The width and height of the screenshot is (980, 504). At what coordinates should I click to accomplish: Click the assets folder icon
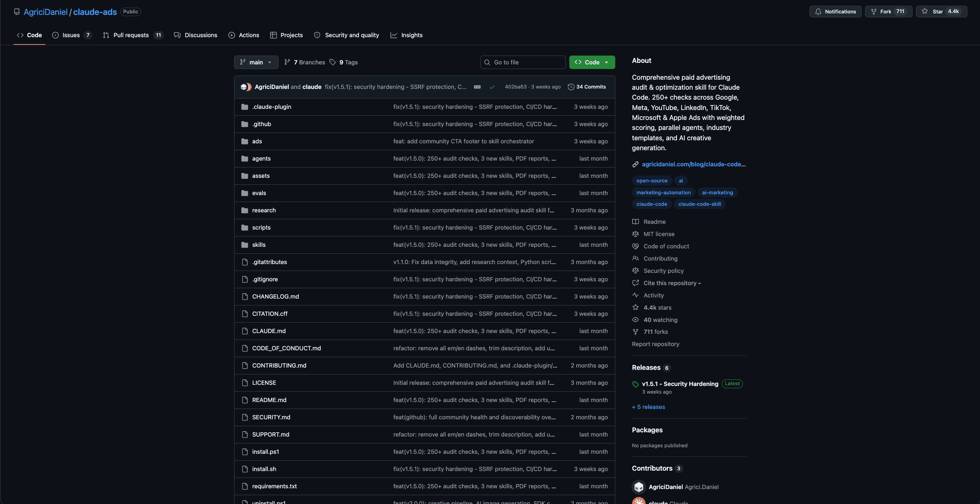244,176
